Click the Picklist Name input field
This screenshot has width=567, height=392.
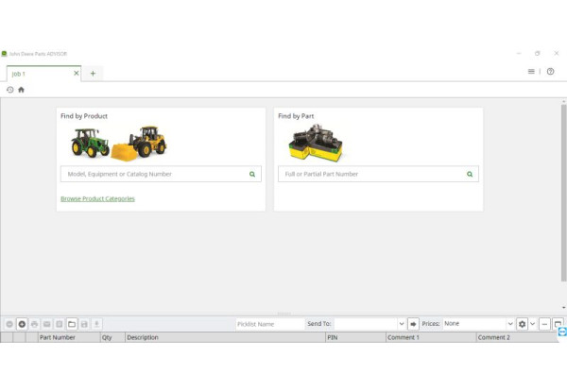pyautogui.click(x=268, y=324)
